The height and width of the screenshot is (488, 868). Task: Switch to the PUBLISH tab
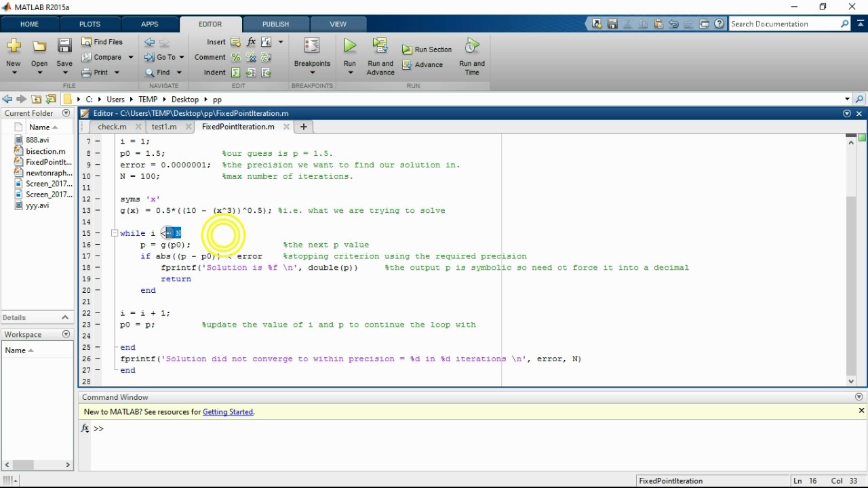(275, 24)
